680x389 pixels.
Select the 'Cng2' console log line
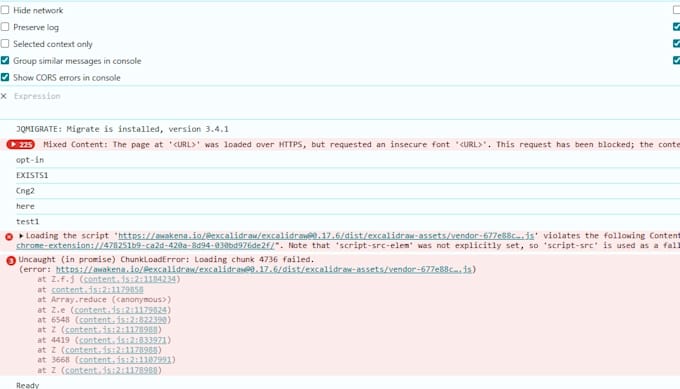coord(25,191)
